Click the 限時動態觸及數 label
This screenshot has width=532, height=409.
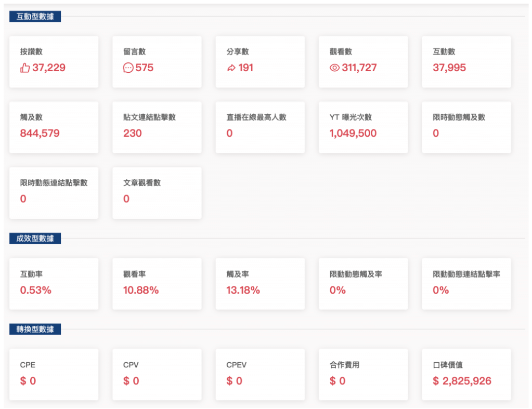(459, 117)
